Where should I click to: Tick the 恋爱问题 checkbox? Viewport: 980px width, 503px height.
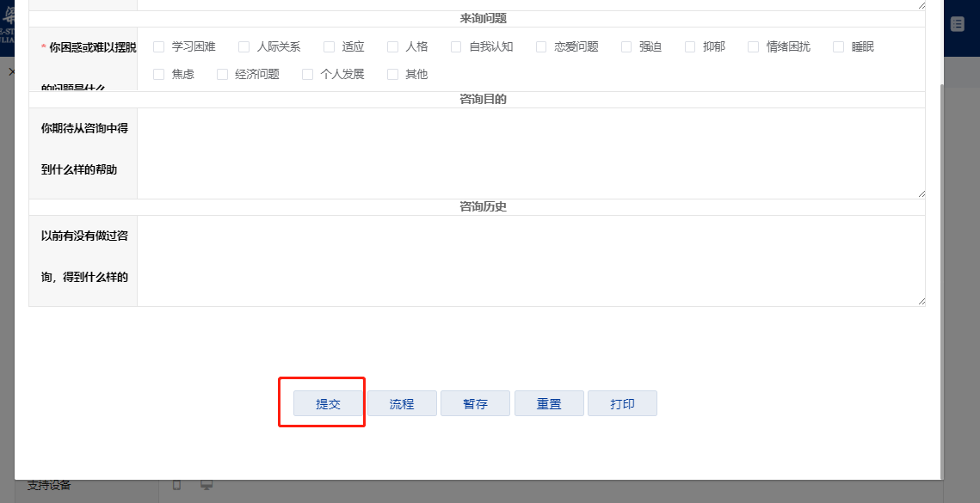pyautogui.click(x=541, y=47)
